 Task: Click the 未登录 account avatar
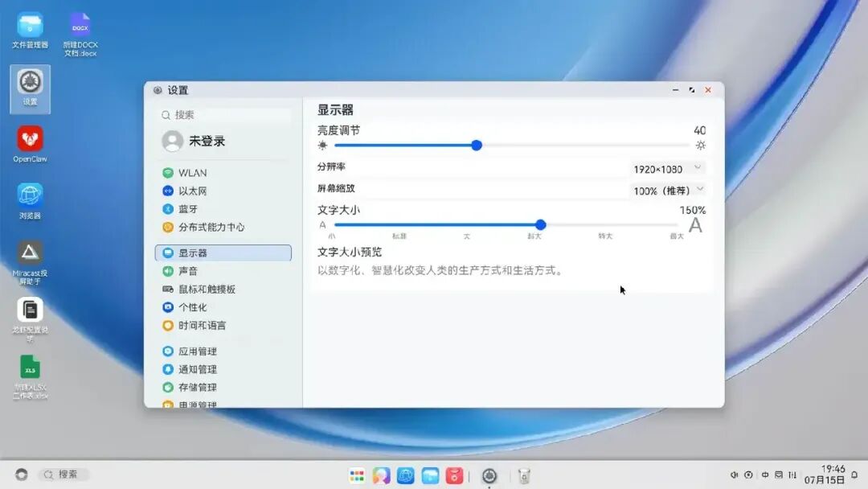[x=173, y=141]
